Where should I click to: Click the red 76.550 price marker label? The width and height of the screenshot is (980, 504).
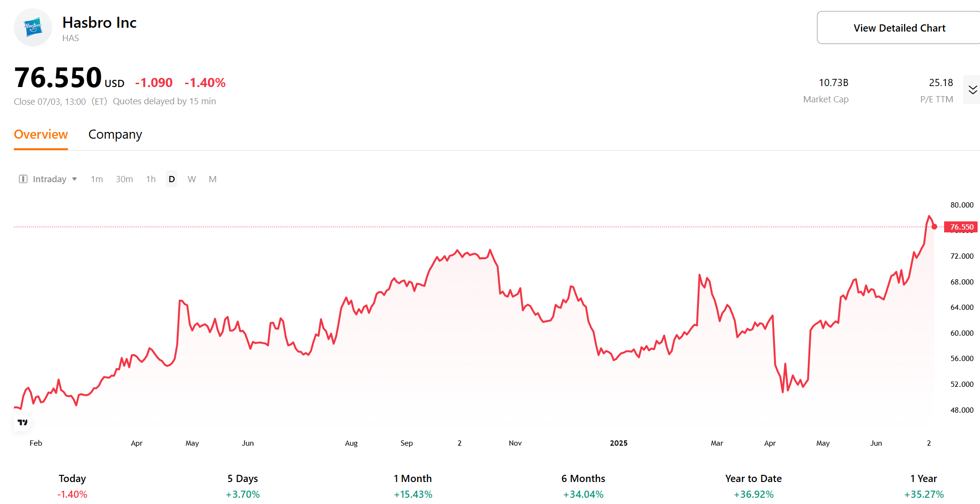(x=961, y=227)
